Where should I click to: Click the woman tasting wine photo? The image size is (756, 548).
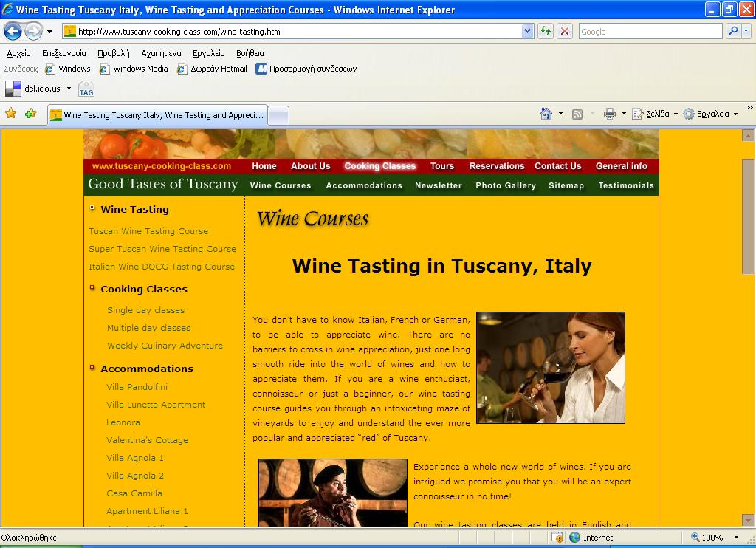(551, 368)
